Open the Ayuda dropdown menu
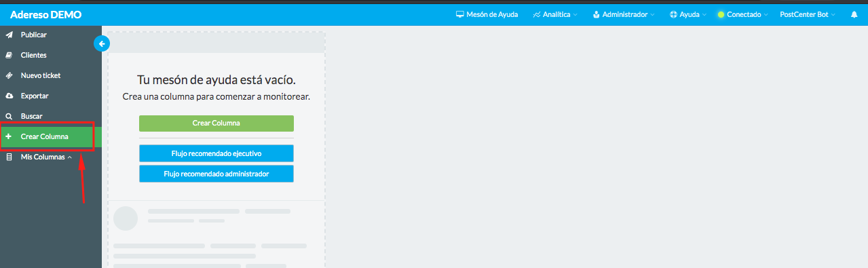Viewport: 868px width, 268px height. (687, 14)
